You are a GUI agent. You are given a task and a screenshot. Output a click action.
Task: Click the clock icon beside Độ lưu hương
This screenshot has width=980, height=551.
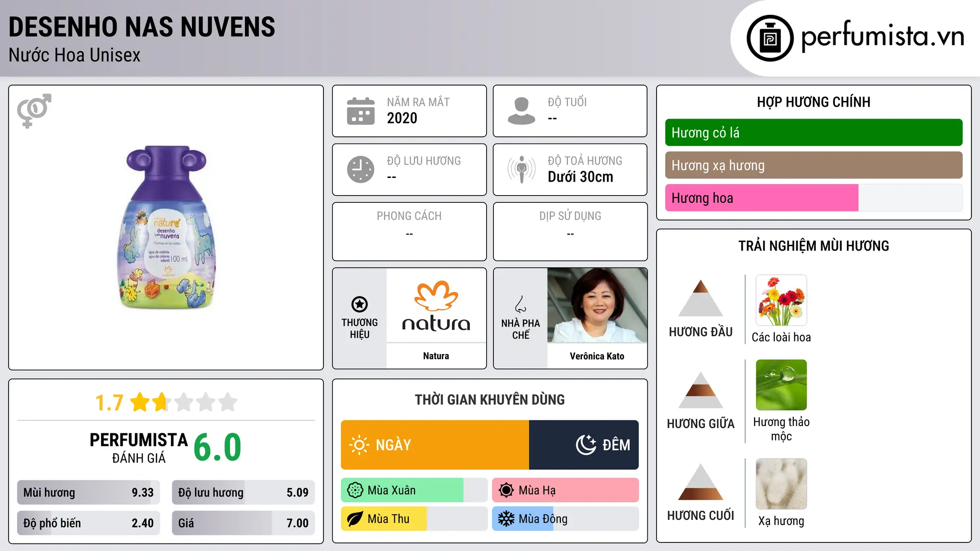pos(361,169)
